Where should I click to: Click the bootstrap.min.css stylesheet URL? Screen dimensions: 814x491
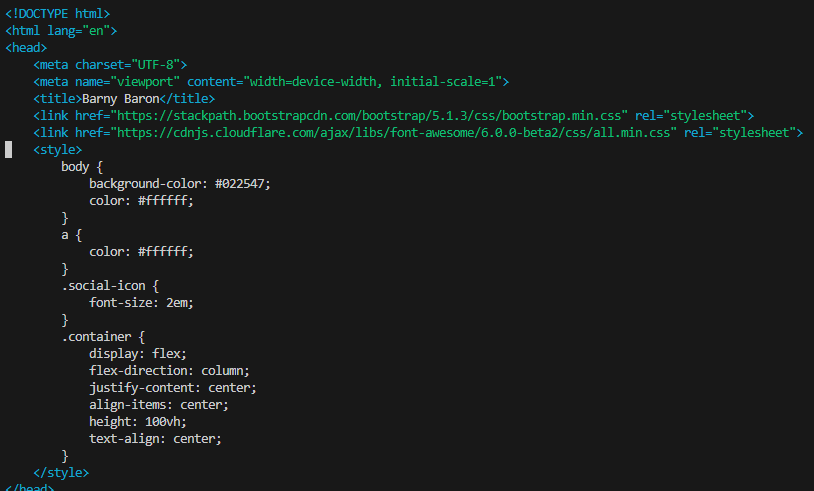click(369, 116)
